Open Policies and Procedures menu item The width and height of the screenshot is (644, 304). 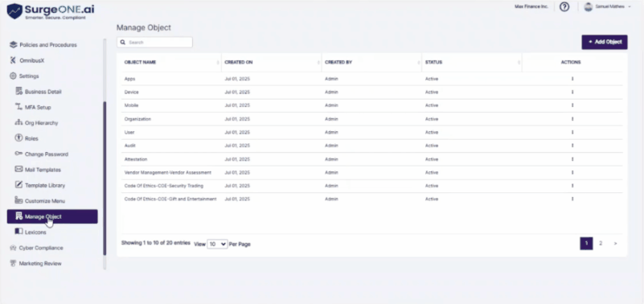(x=48, y=45)
